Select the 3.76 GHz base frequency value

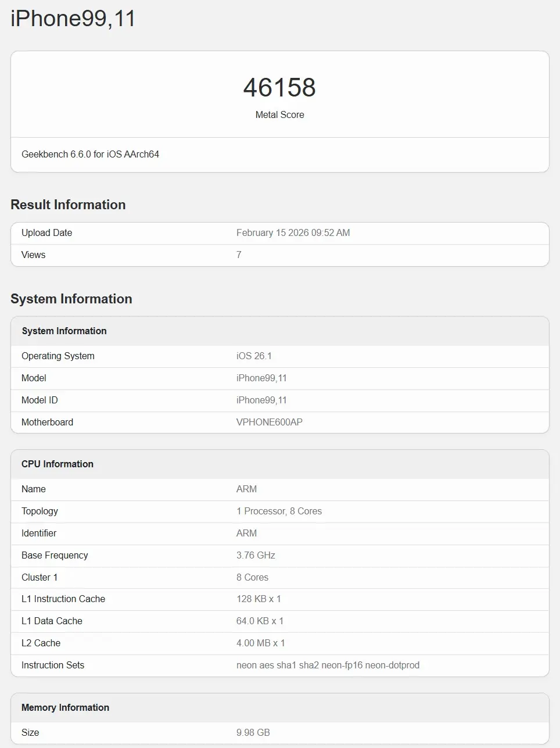256,556
